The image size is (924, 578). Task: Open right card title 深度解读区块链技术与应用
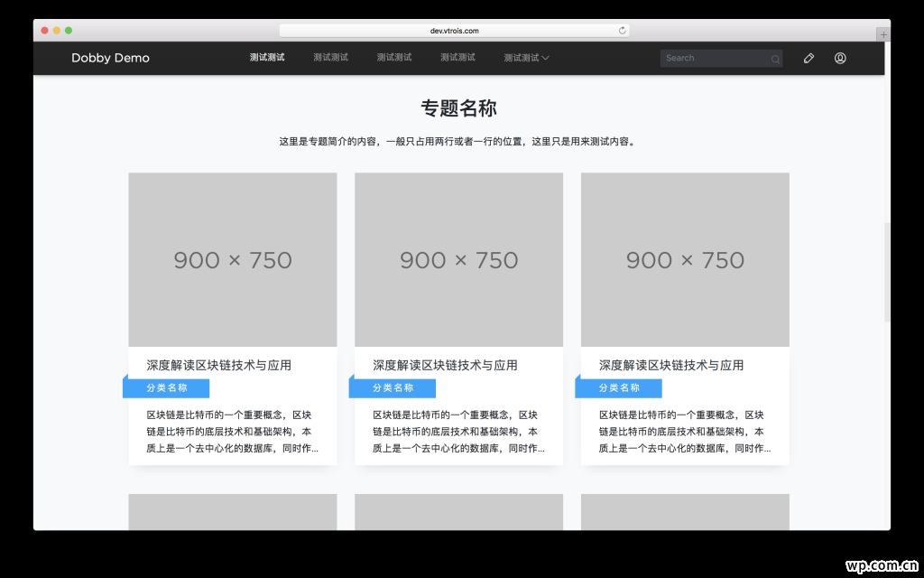point(671,365)
